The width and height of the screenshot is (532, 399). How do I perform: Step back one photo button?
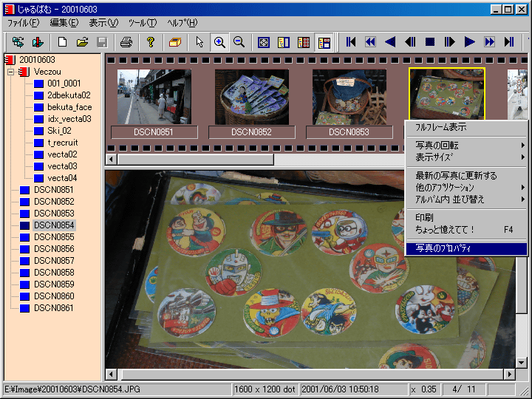coord(410,42)
